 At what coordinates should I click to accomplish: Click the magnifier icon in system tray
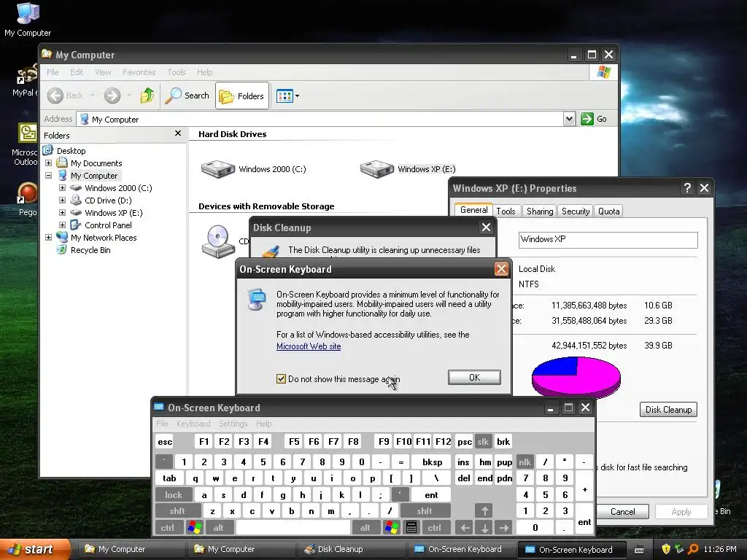(693, 549)
